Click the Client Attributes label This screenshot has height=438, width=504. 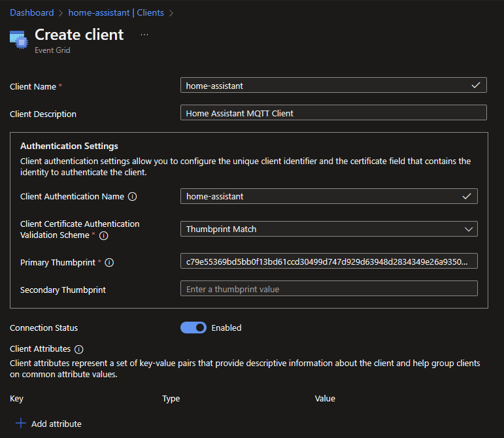[x=40, y=348]
